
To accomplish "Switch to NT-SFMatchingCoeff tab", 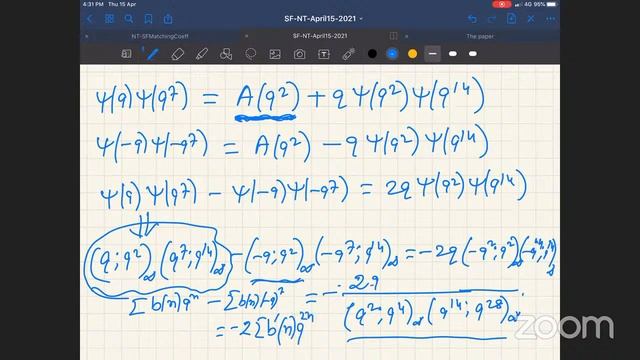I will click(160, 36).
